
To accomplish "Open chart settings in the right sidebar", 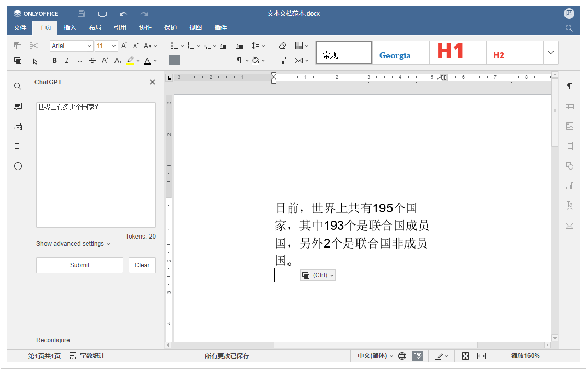I will click(x=569, y=186).
